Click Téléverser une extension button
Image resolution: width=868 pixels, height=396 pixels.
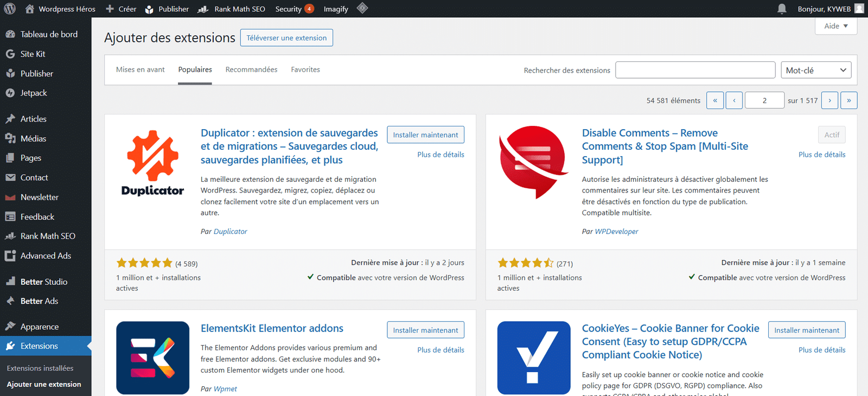click(x=286, y=38)
